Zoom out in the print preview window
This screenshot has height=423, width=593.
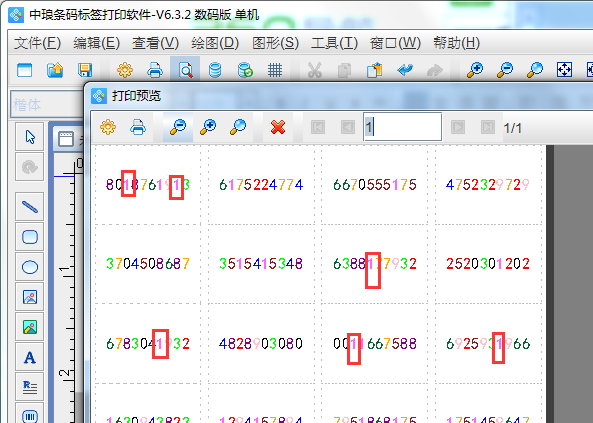(x=178, y=127)
